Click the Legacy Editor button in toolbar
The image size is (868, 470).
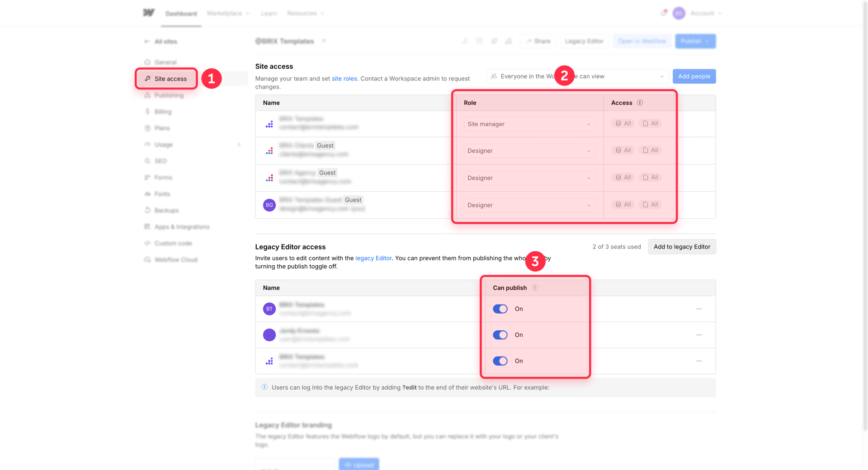click(x=584, y=41)
